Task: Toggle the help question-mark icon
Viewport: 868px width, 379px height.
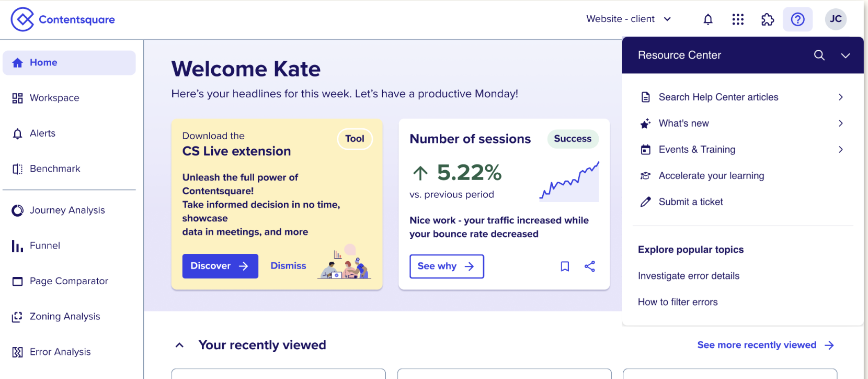Action: (x=797, y=19)
